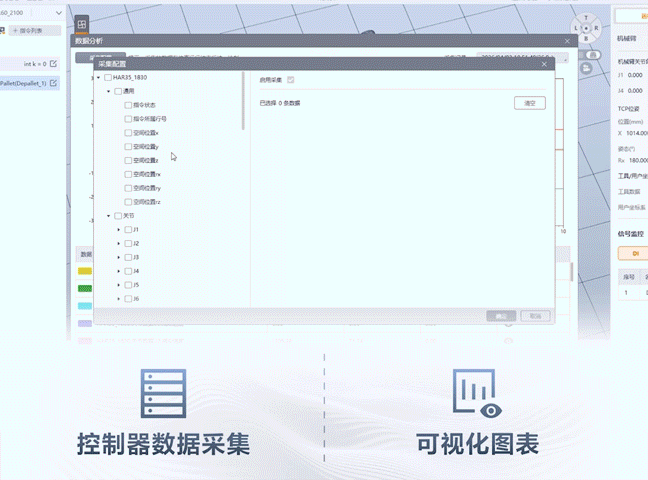The image size is (648, 480).
Task: Expand the J1 joint node
Action: pyautogui.click(x=119, y=229)
